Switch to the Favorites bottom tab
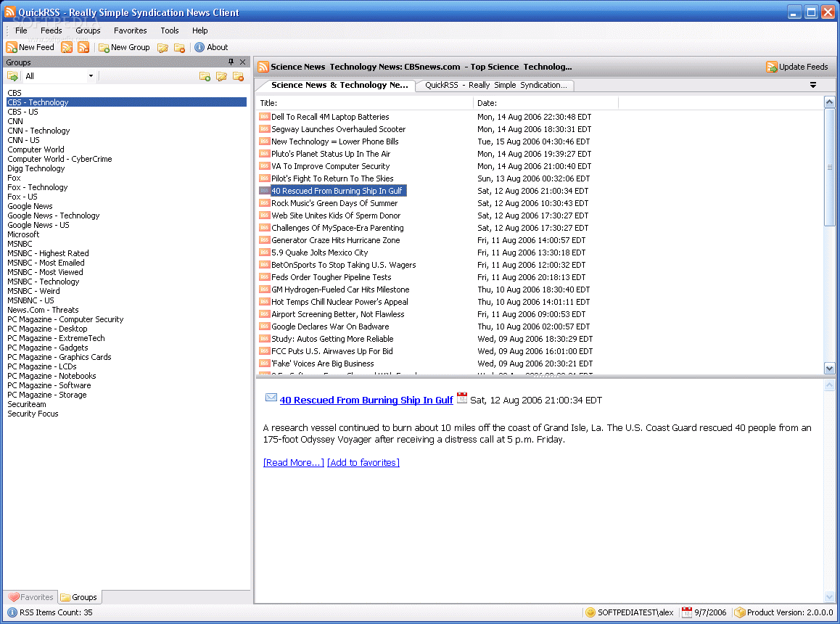 click(31, 596)
